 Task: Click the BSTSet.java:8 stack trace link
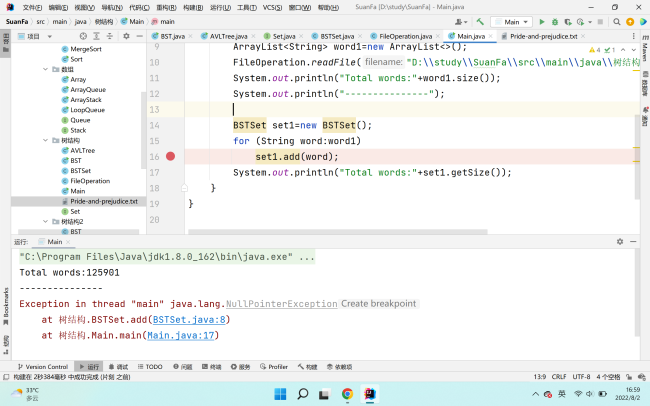pyautogui.click(x=189, y=320)
